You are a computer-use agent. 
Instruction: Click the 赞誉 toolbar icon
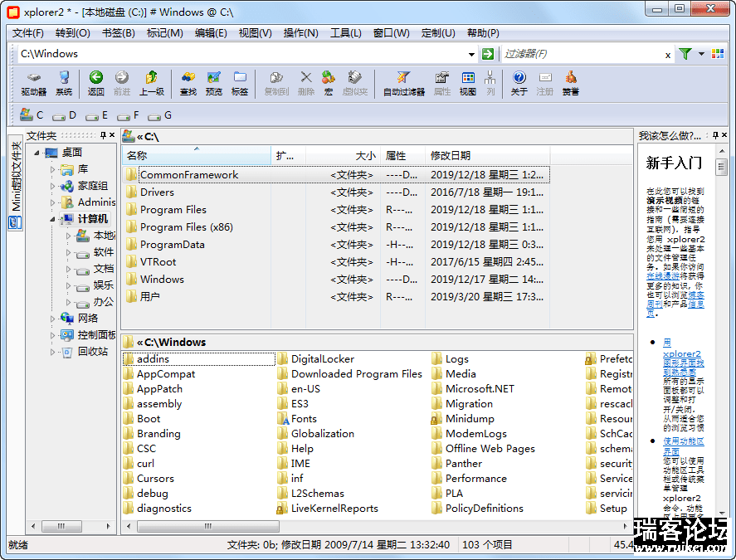point(570,83)
